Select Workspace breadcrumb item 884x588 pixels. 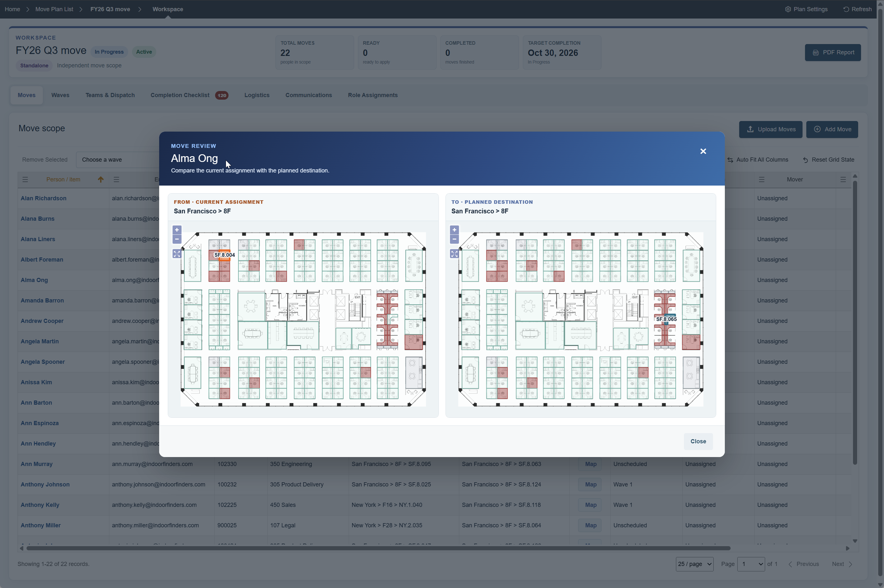[x=168, y=9]
